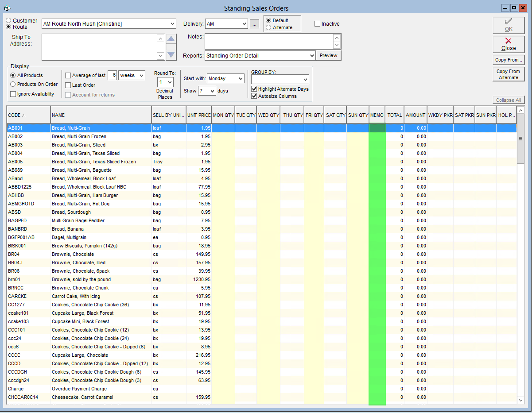Uncheck Highlight Alternate Days

click(x=254, y=89)
